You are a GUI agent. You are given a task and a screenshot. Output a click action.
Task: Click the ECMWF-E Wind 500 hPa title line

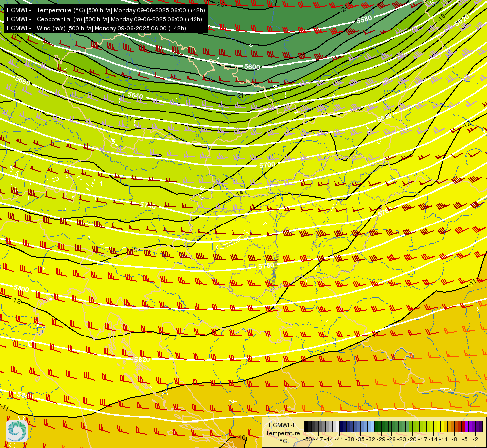coord(97,28)
